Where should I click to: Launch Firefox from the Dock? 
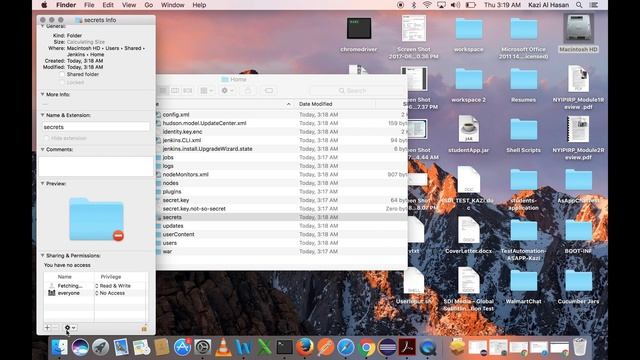click(x=305, y=347)
